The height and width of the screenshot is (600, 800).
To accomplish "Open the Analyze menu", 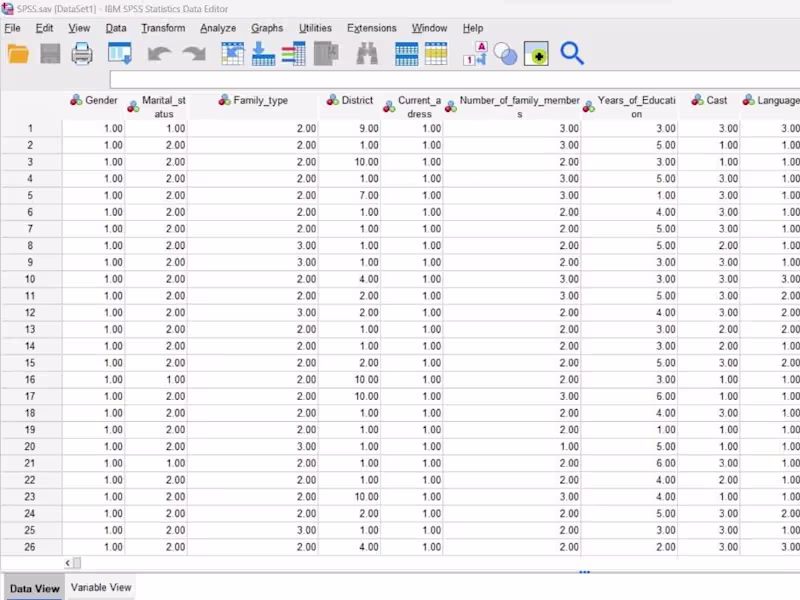I will click(217, 28).
